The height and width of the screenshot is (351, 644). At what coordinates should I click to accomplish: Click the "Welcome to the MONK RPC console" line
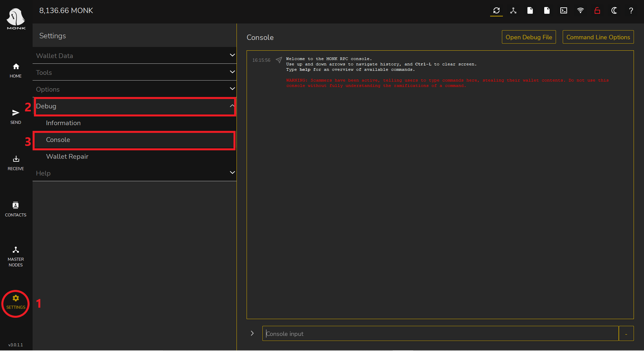329,59
